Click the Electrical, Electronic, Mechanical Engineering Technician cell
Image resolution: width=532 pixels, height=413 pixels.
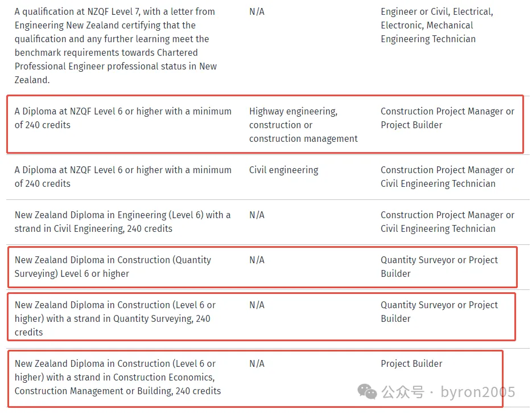(x=436, y=25)
